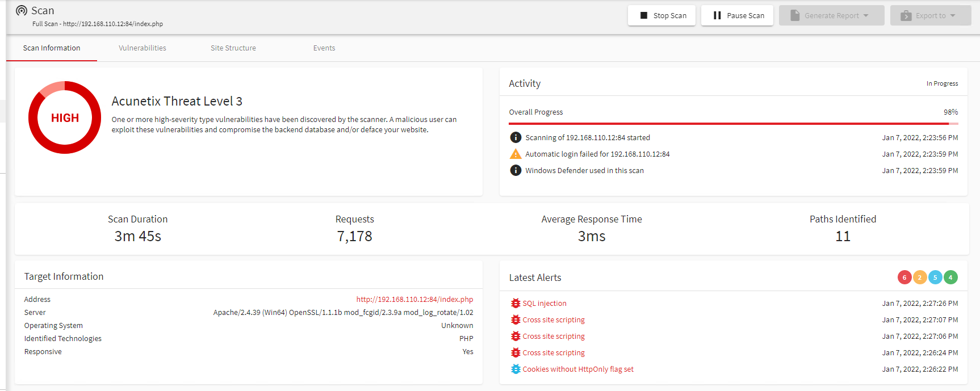Image resolution: width=980 pixels, height=391 pixels.
Task: Open the target address link http://192.168.110.12:84/index.php
Action: pyautogui.click(x=414, y=299)
